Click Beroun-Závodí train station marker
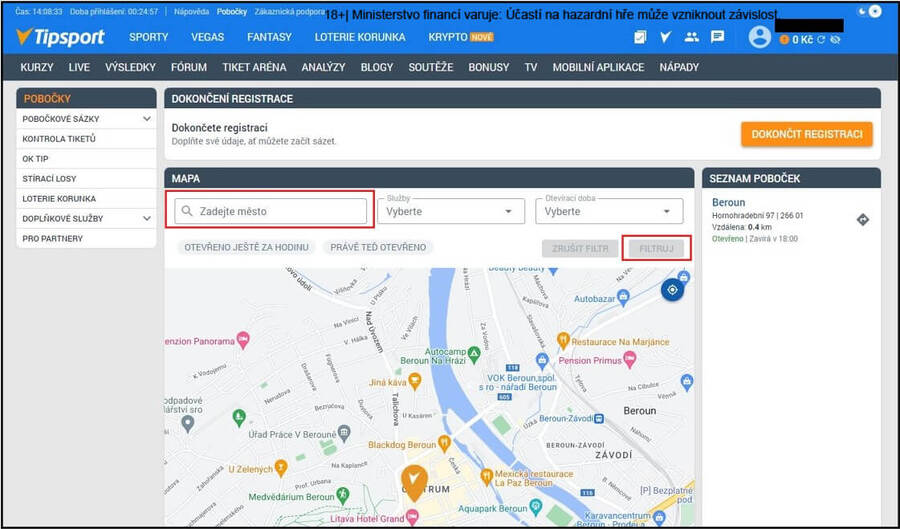This screenshot has width=900, height=529. coord(599,418)
